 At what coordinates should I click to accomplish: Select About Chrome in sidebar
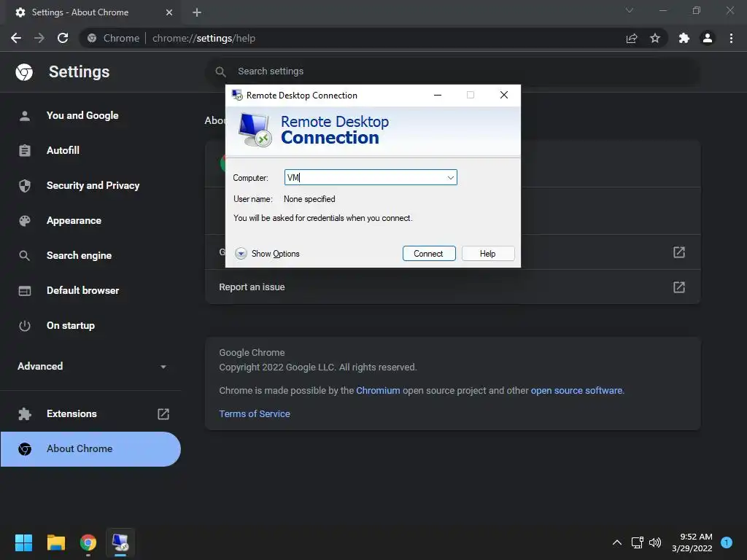click(x=90, y=449)
